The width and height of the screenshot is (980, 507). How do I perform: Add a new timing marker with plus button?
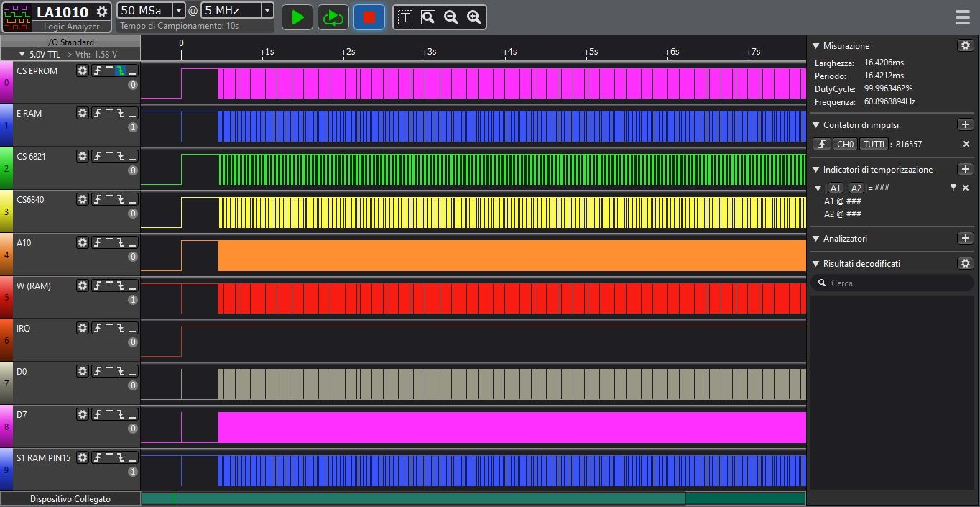[x=966, y=169]
